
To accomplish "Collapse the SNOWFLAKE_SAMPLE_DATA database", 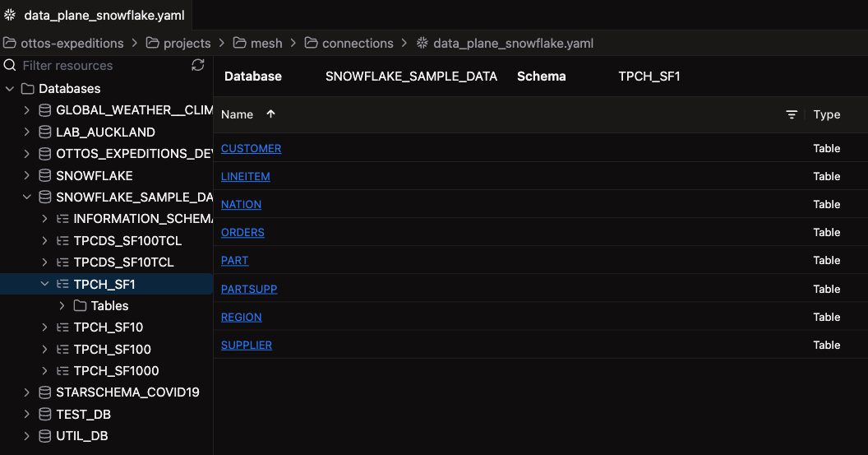I will click(x=26, y=197).
